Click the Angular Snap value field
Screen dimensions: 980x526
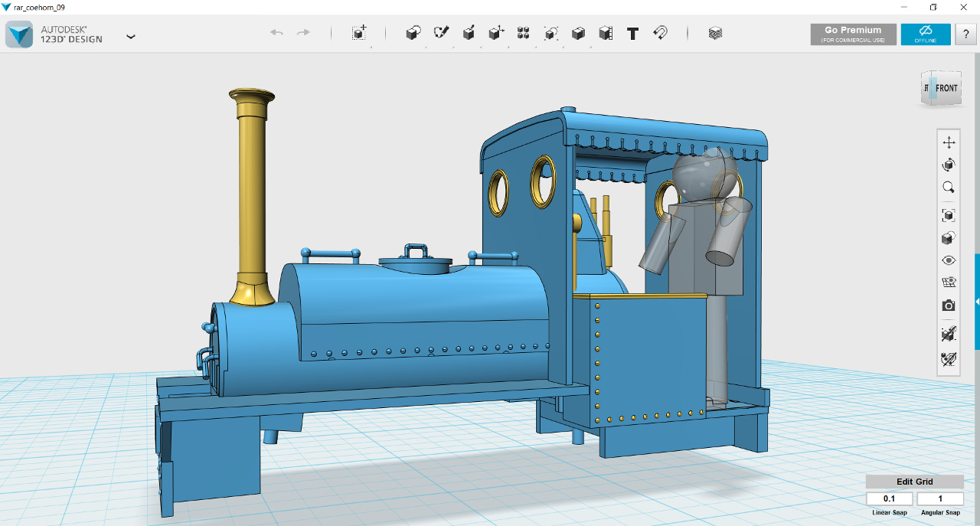pyautogui.click(x=940, y=499)
